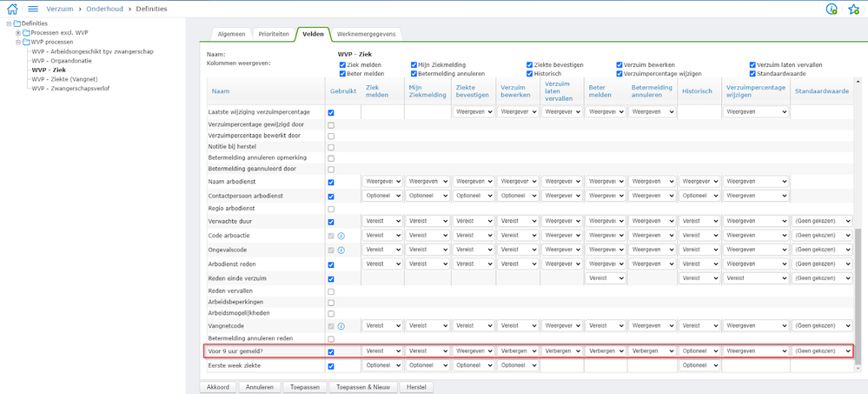Viewport: 868px width, 394px height.
Task: Switch to the Algemeen tab
Action: coord(231,34)
